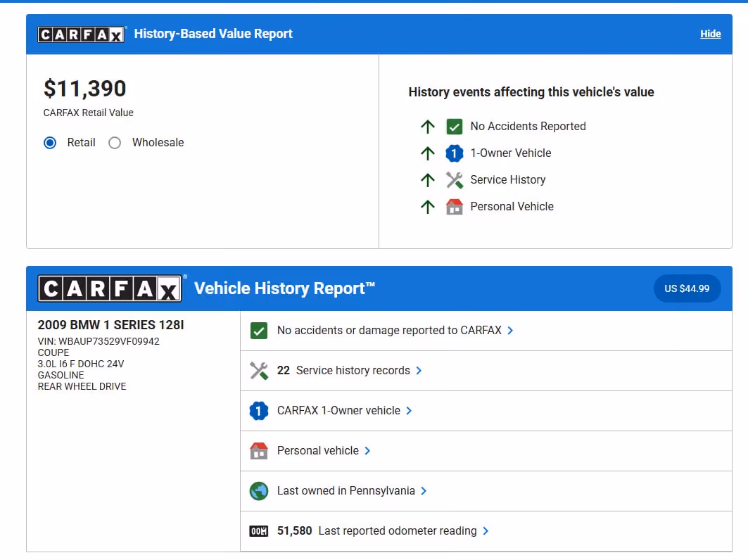Click the No Accidents Reported event text
This screenshot has width=748, height=560.
(x=528, y=127)
